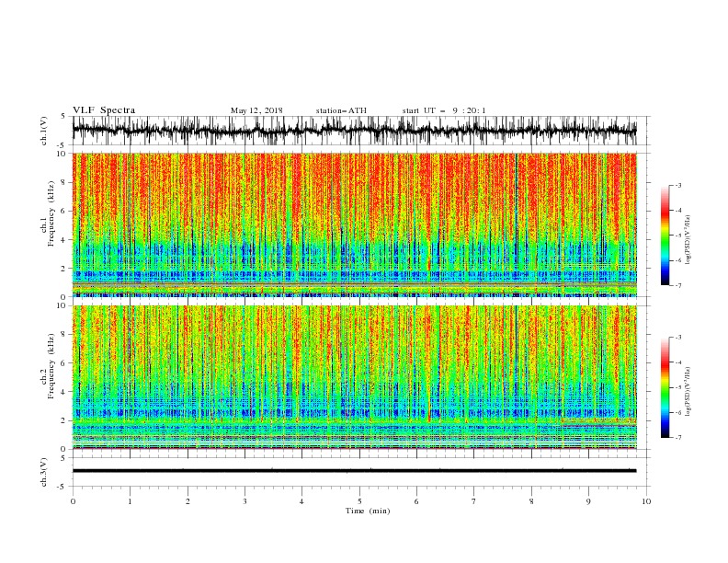Click the ch.2 frequency tick label "8"
Screen dimensions: 728x563
(x=63, y=335)
